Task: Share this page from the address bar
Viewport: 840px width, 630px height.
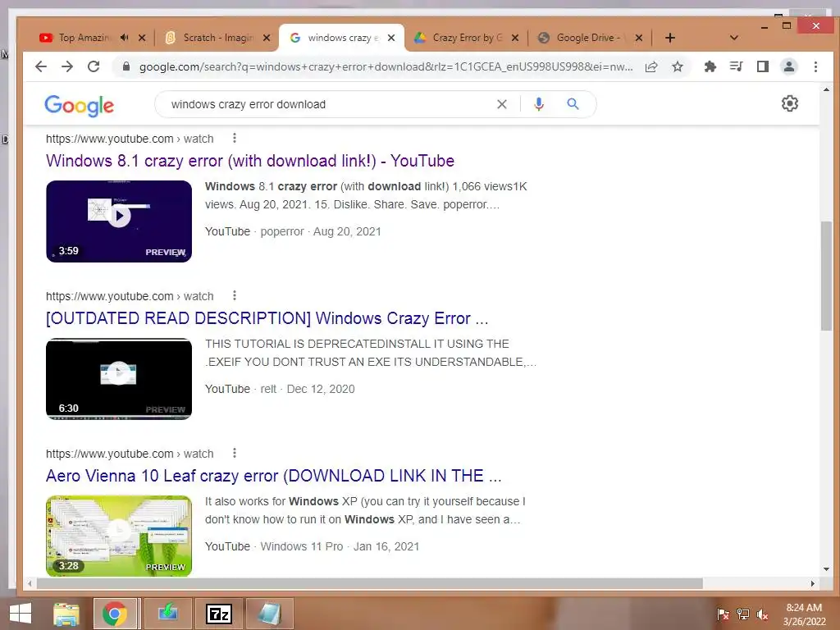Action: click(651, 66)
